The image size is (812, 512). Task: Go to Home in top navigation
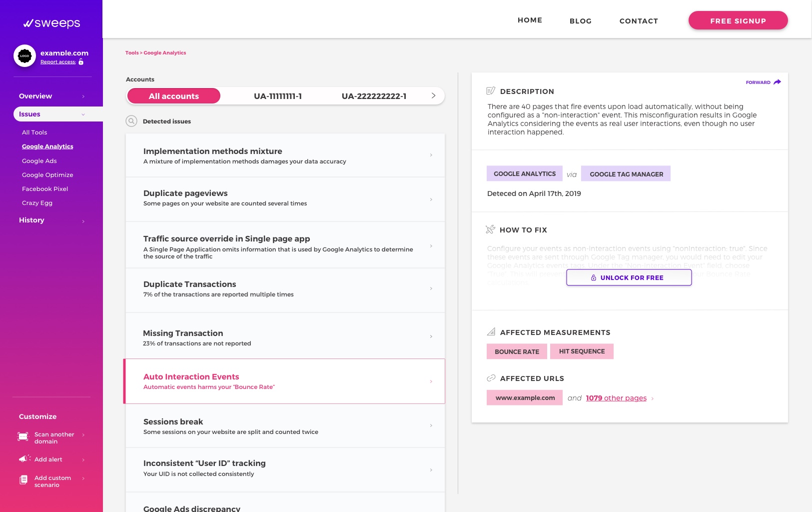(530, 20)
